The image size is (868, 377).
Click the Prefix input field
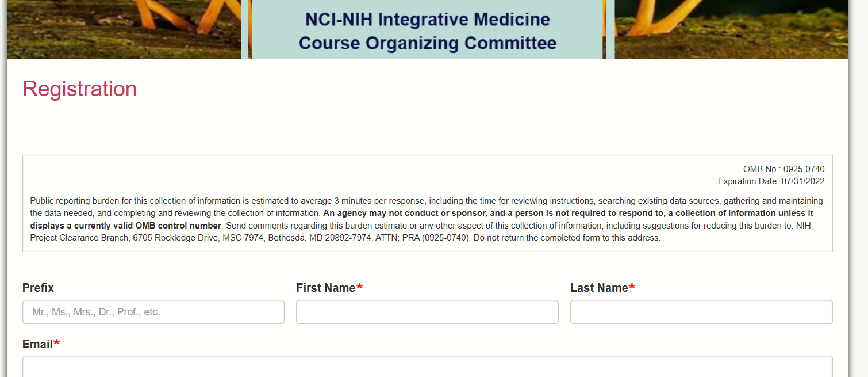pos(153,312)
